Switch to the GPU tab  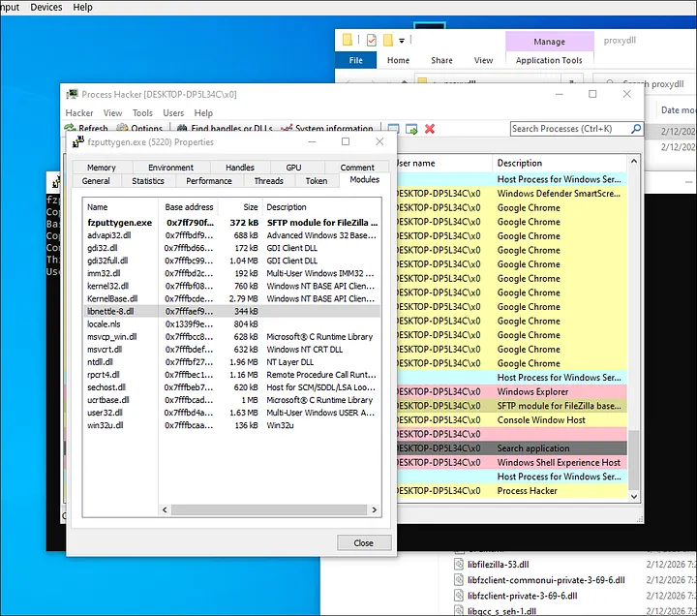point(293,168)
